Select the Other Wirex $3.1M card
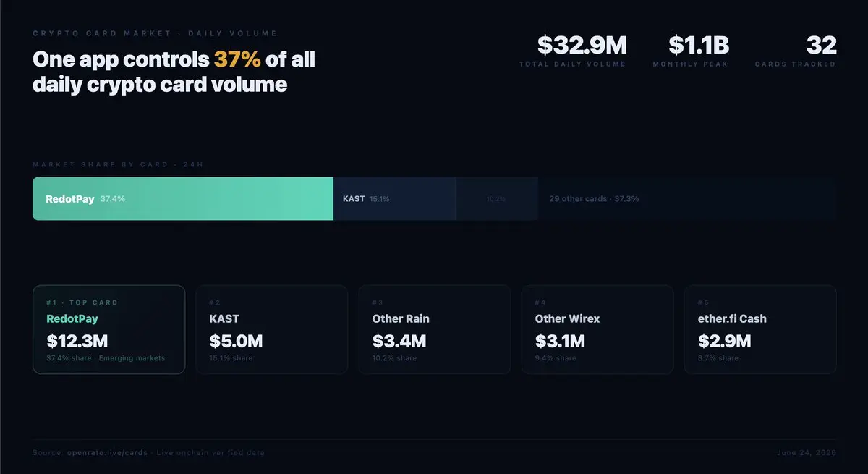This screenshot has width=868, height=474. coord(597,329)
